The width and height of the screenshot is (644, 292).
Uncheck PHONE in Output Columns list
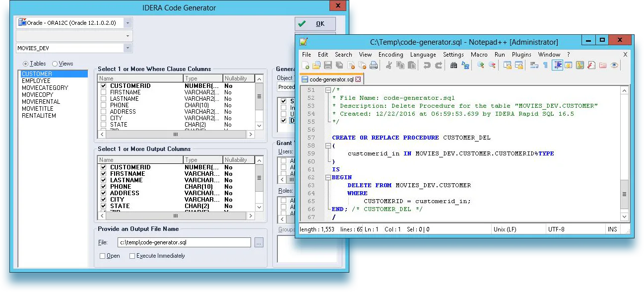[104, 187]
